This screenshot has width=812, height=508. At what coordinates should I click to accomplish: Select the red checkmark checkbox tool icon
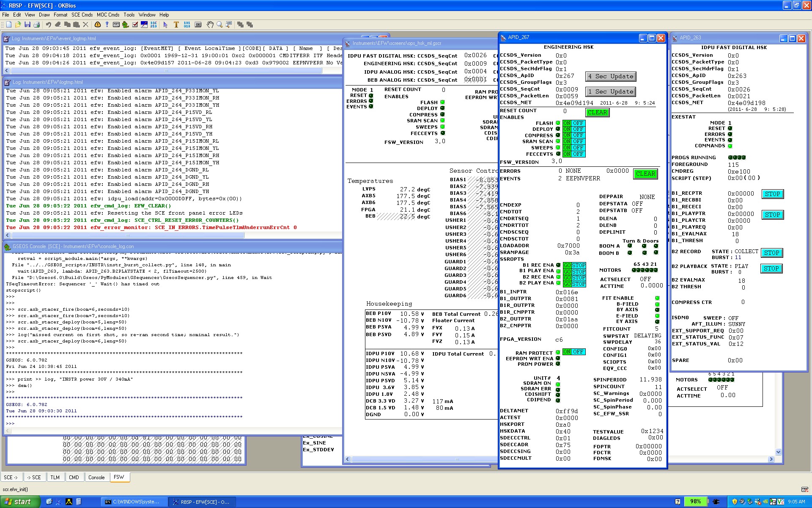(x=135, y=25)
